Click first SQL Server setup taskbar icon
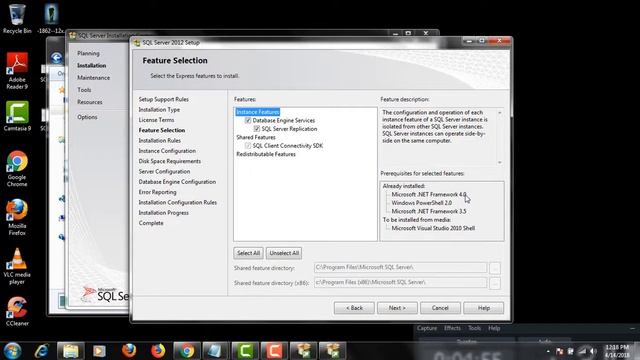The height and width of the screenshot is (360, 640). click(303, 351)
